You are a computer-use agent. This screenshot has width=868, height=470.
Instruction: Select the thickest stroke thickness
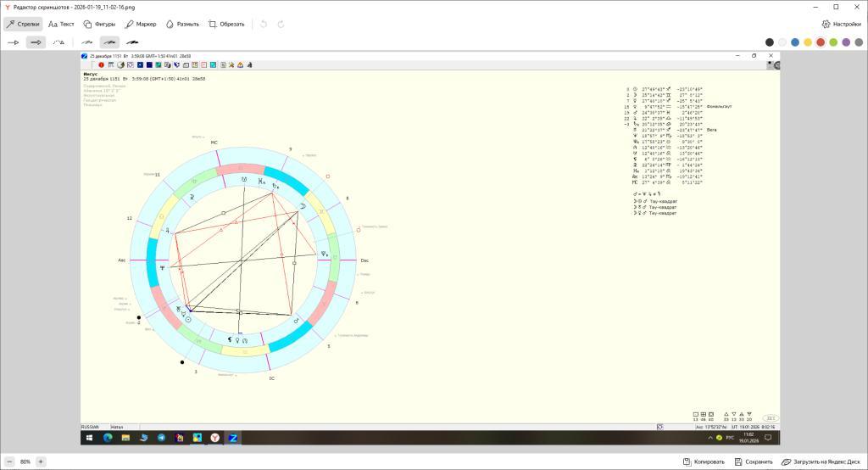coord(132,42)
